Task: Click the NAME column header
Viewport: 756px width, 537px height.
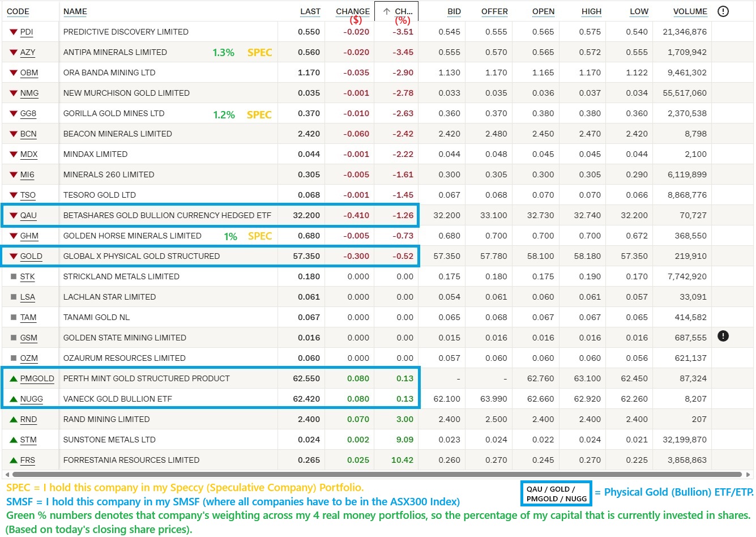Action: tap(75, 11)
